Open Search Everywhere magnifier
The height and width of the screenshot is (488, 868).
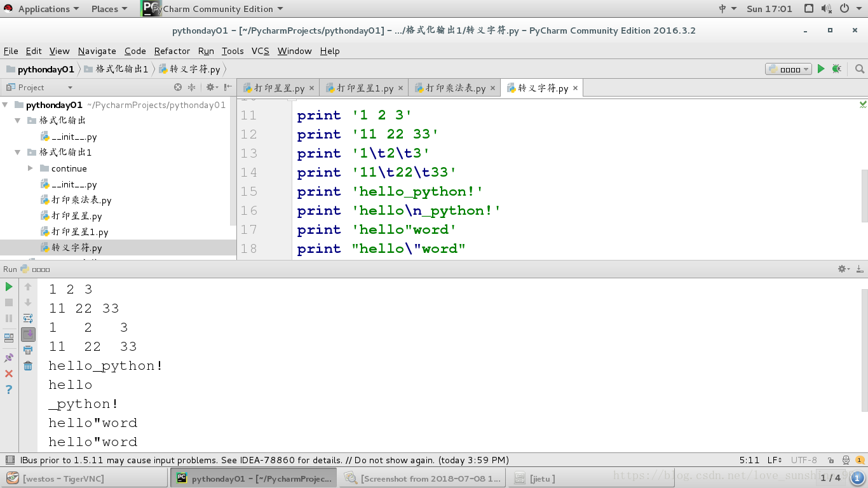860,69
